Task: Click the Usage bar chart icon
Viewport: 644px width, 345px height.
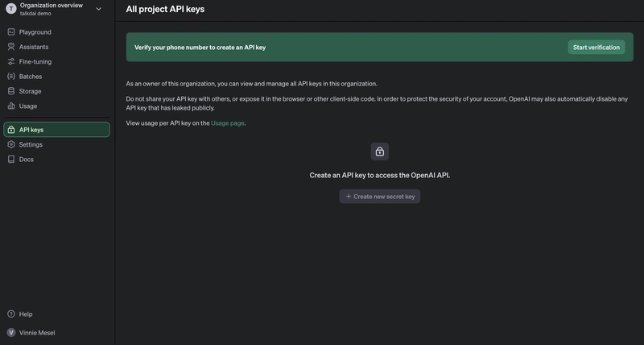Action: [x=11, y=106]
